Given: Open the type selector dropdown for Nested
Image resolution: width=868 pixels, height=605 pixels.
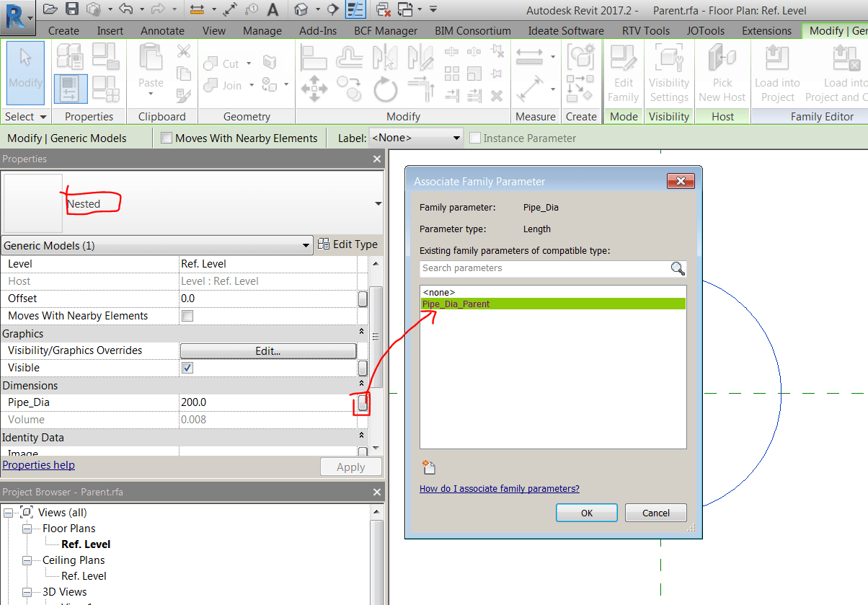Looking at the screenshot, I should click(378, 204).
